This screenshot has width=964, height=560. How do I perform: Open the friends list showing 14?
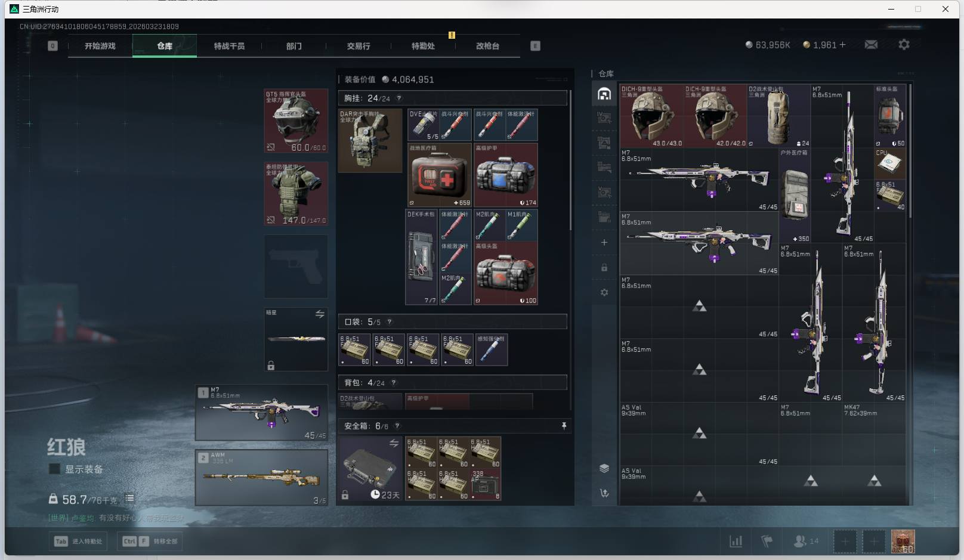(x=806, y=542)
